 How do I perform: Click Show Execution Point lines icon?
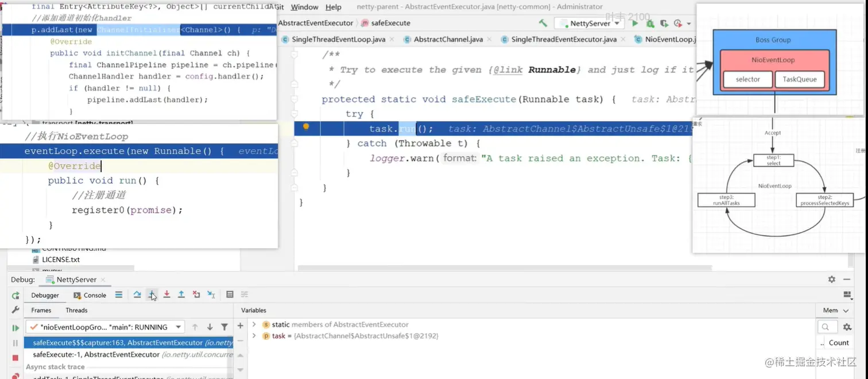coord(119,295)
